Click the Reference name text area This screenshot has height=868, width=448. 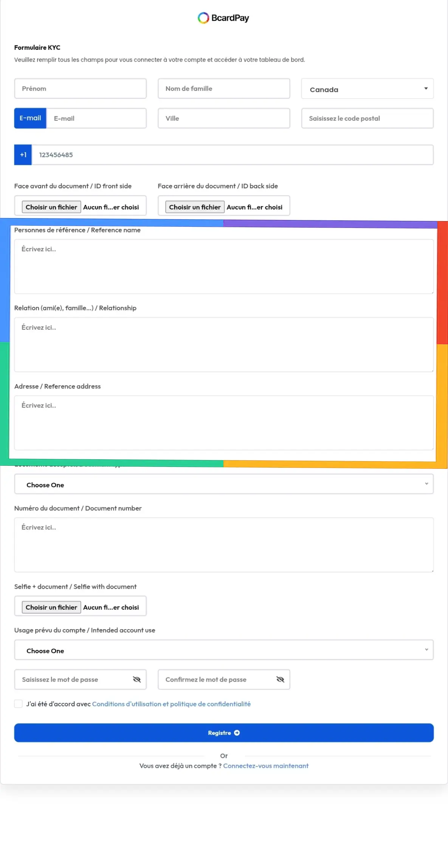[224, 266]
